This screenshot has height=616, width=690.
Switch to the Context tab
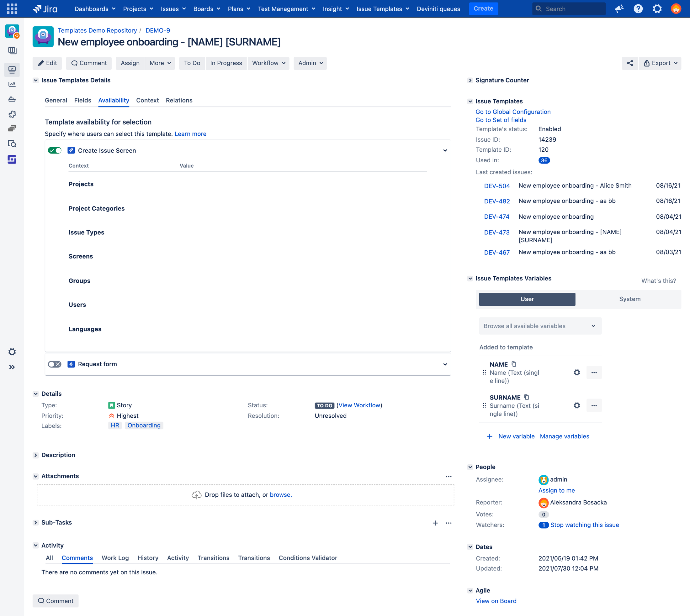pyautogui.click(x=147, y=101)
